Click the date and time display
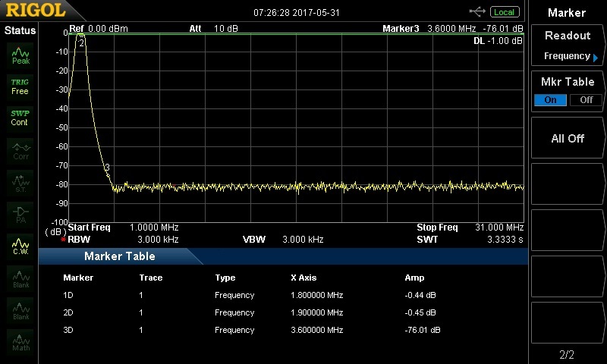Screen dimensions: 607x364 click(297, 13)
